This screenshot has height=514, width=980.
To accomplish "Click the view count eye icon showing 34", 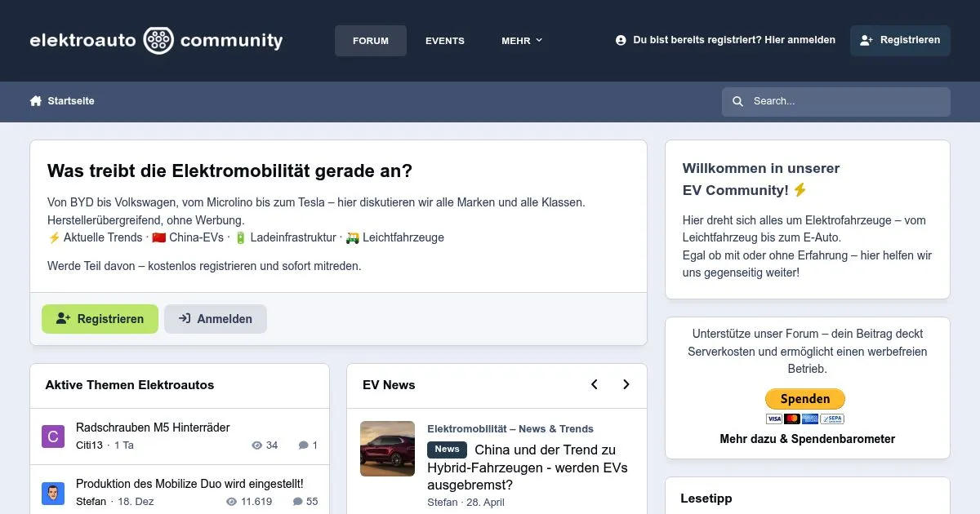I will coord(257,445).
